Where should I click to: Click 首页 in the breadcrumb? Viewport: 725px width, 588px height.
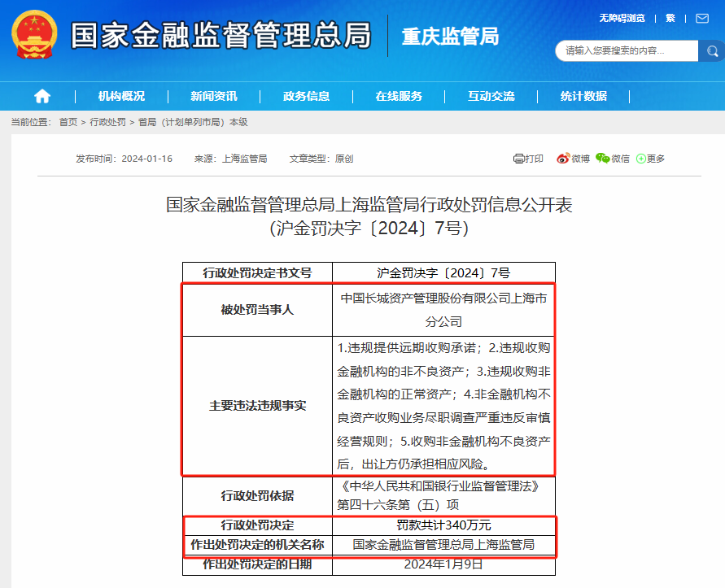click(68, 122)
